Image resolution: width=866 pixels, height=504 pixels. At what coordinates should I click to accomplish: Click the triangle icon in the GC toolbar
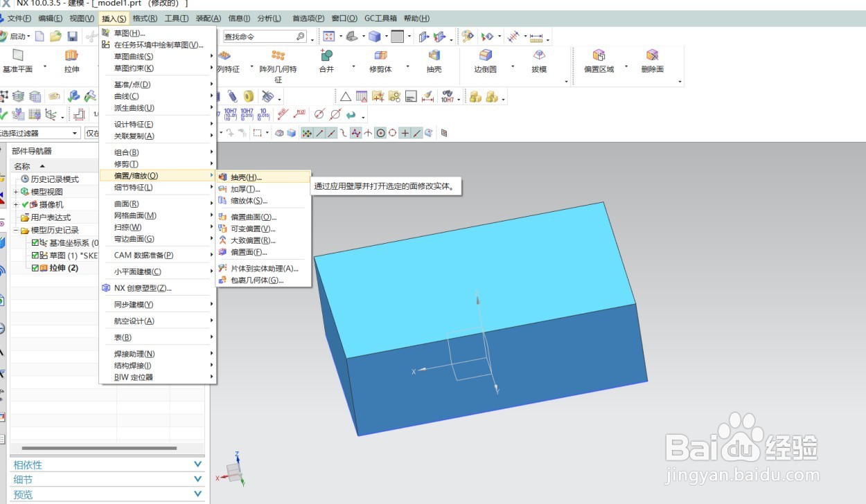click(x=345, y=96)
